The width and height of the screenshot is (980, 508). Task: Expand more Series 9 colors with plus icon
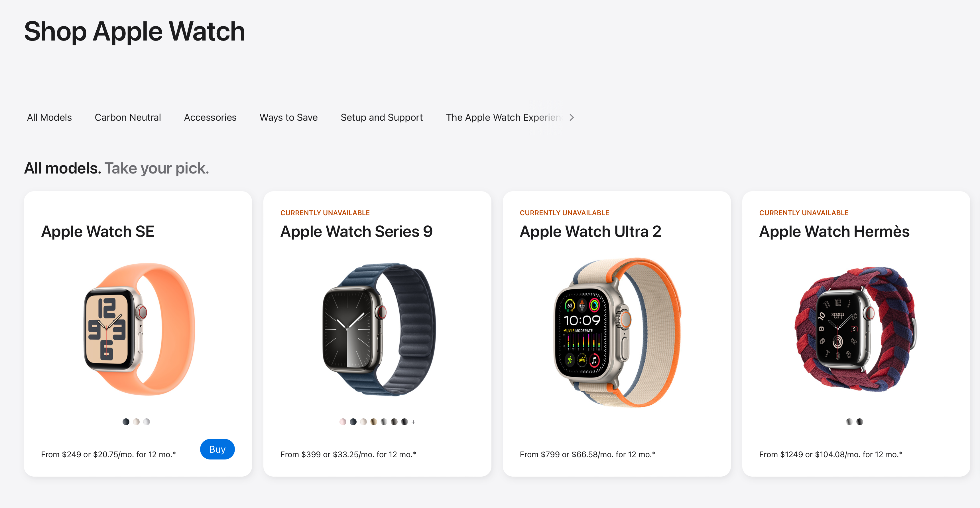coord(414,422)
